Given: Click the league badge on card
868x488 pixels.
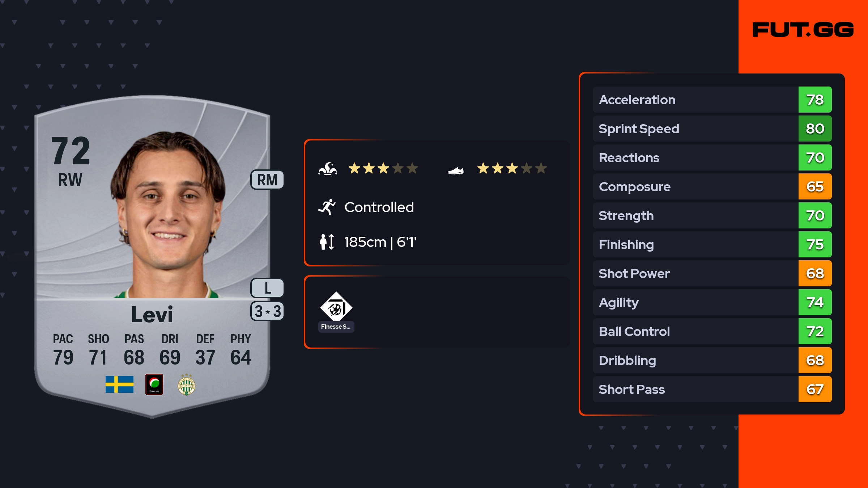Looking at the screenshot, I should (154, 384).
